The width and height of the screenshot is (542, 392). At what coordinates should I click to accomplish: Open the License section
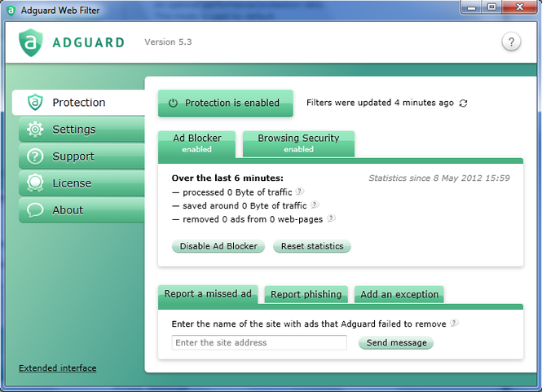(x=82, y=183)
